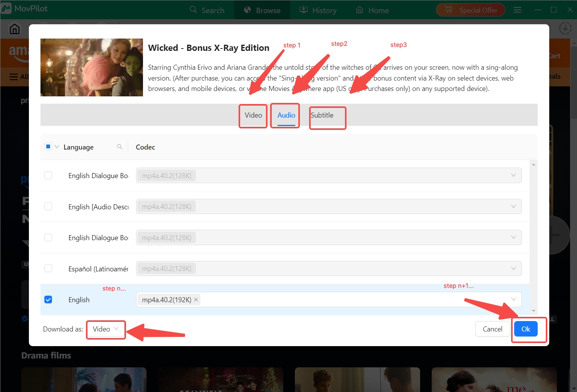Switch to the Subtitle tab
This screenshot has width=577, height=392.
322,115
